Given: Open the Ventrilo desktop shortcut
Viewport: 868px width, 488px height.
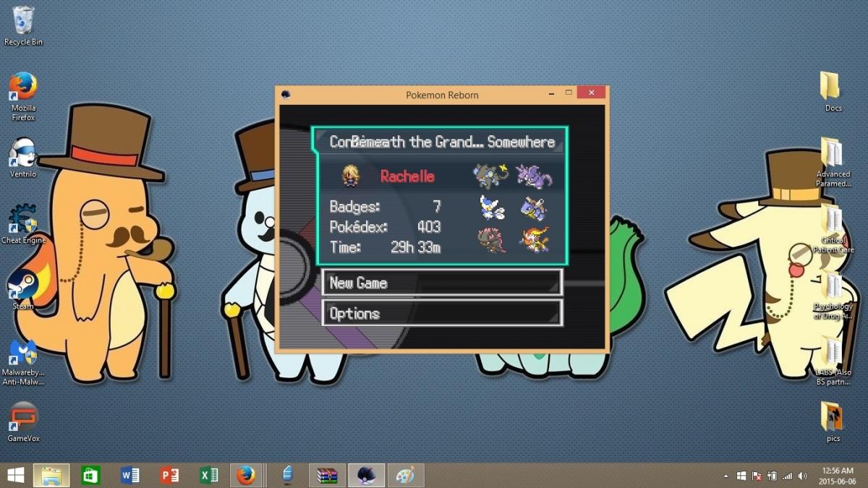Looking at the screenshot, I should click(23, 153).
